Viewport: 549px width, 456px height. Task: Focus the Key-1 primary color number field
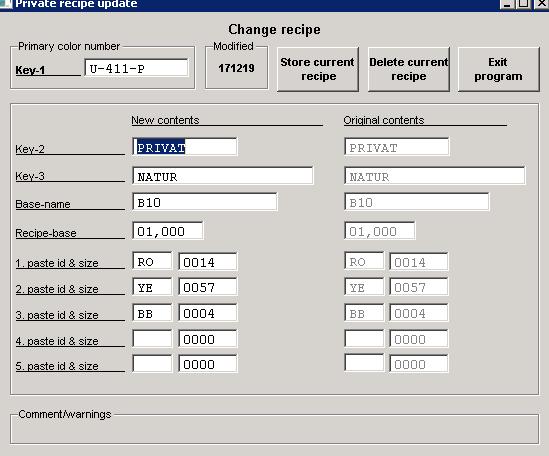[136, 68]
